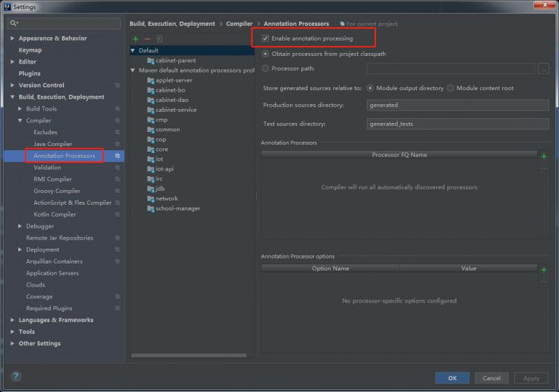Expand the Editor settings group

point(12,61)
